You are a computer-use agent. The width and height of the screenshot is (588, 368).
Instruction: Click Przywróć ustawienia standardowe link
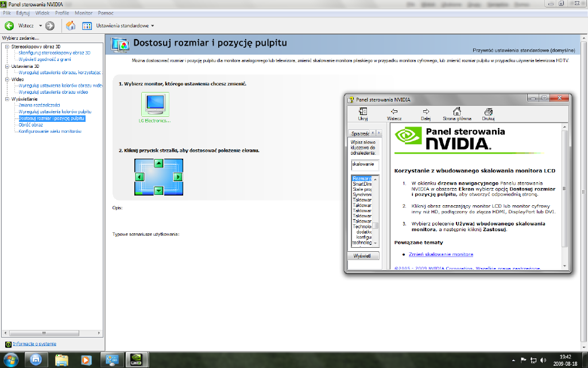[x=524, y=50]
